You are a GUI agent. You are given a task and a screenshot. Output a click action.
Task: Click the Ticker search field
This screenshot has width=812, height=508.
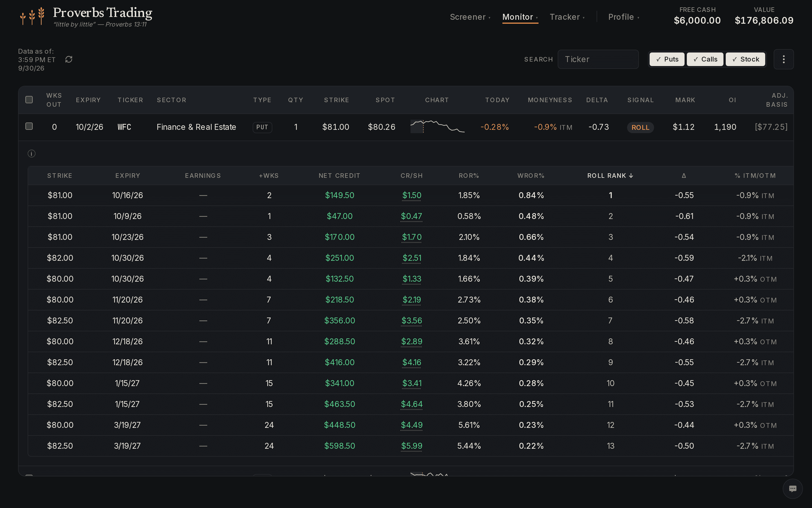point(598,60)
